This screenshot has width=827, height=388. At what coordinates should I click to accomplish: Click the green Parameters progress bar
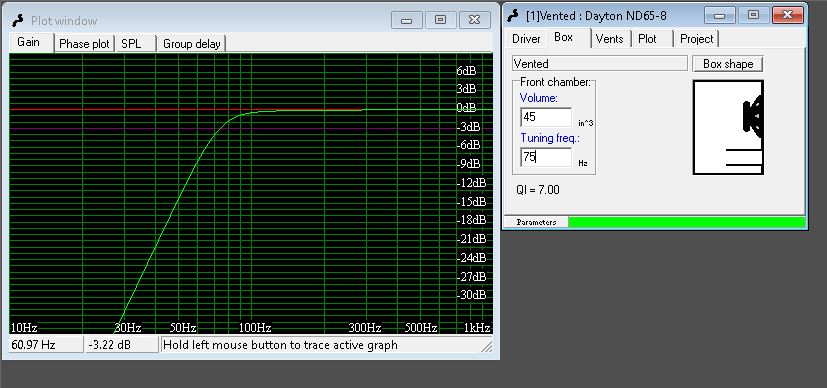coord(687,222)
